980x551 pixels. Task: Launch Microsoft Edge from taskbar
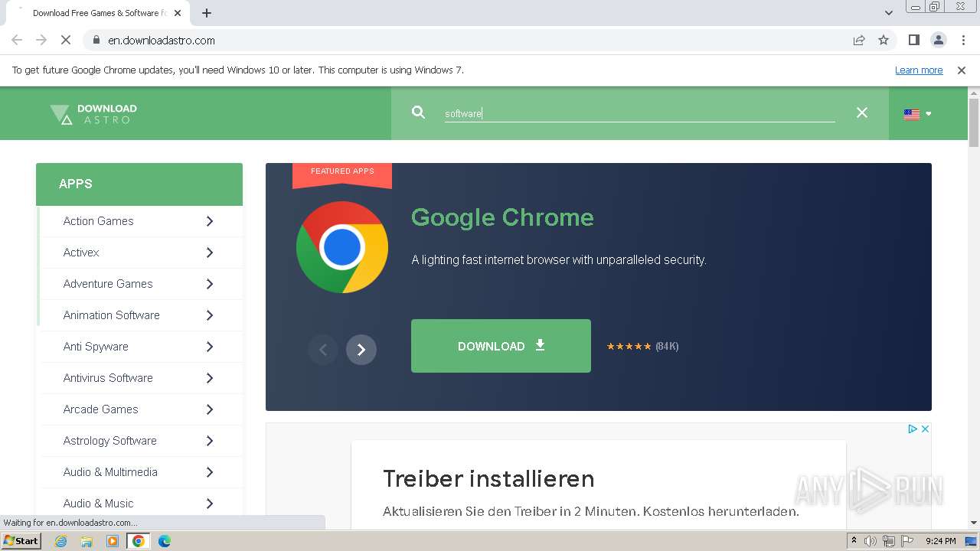[x=164, y=541]
